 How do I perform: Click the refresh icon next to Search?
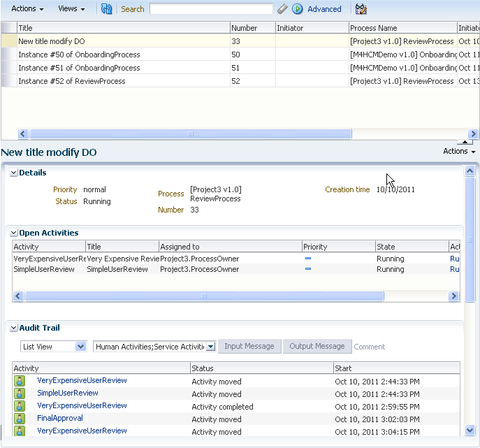click(x=106, y=9)
